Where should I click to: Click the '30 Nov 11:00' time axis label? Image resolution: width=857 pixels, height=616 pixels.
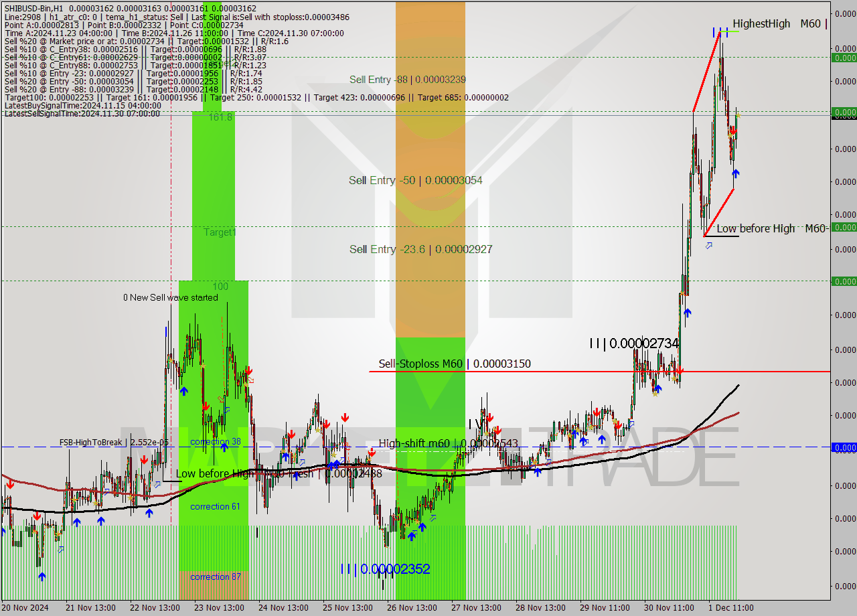pos(669,608)
